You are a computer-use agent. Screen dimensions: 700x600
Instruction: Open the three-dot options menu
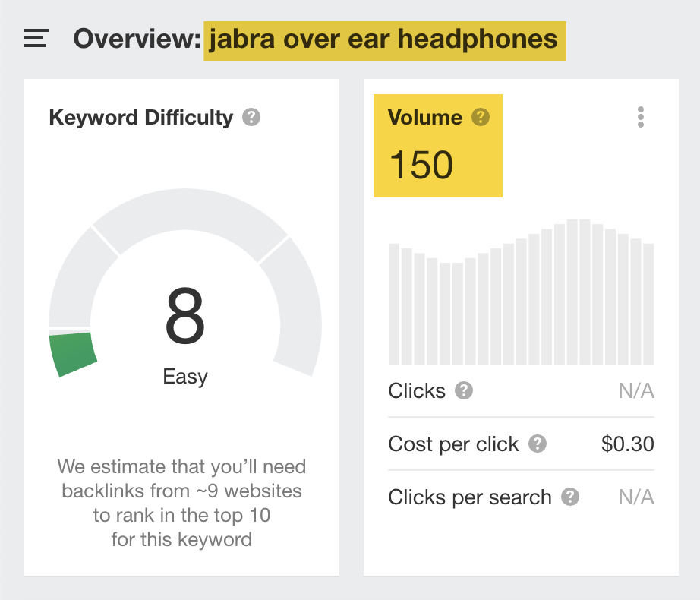point(640,117)
